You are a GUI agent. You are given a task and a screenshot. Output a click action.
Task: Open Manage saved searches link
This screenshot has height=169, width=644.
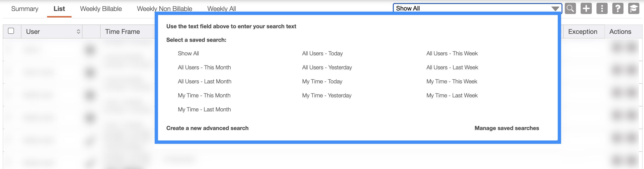pos(507,128)
